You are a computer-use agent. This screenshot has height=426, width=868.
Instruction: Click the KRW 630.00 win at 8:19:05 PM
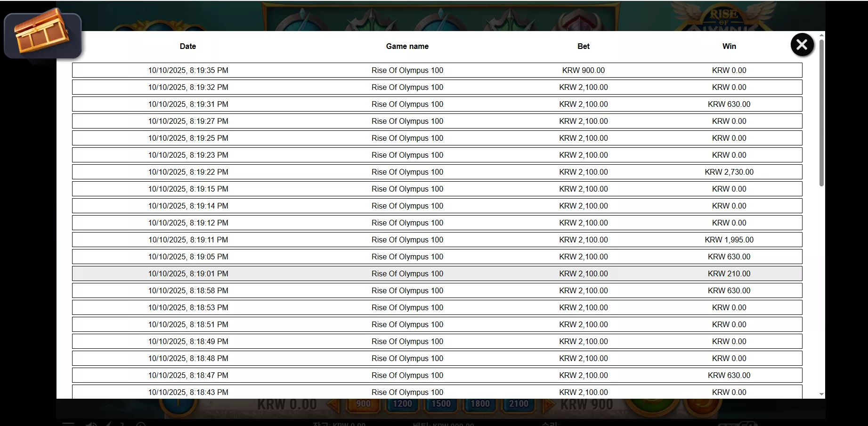pyautogui.click(x=729, y=257)
